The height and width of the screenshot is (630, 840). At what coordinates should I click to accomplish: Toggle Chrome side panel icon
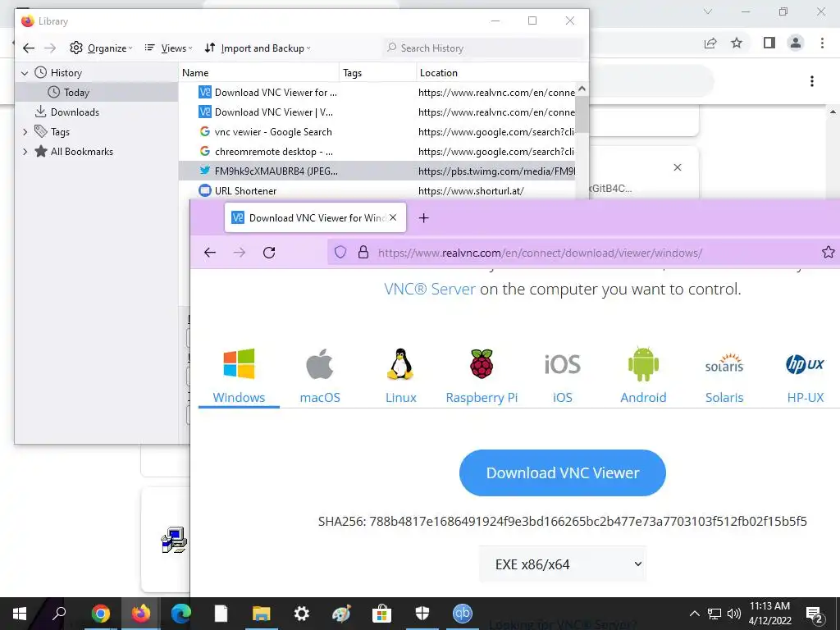769,43
